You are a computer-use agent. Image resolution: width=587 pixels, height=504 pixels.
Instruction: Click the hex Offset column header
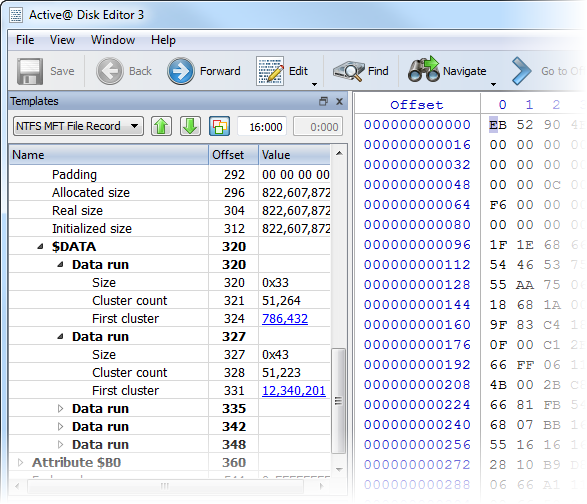coord(417,105)
